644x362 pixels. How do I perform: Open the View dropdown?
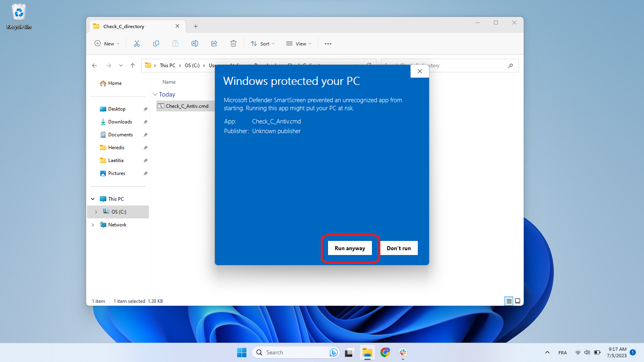click(299, 43)
